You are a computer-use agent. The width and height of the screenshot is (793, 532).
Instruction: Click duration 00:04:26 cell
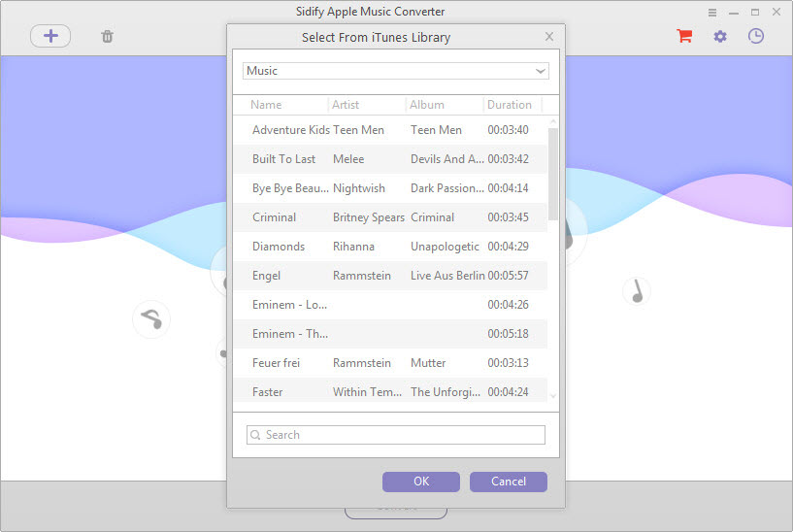tap(509, 305)
